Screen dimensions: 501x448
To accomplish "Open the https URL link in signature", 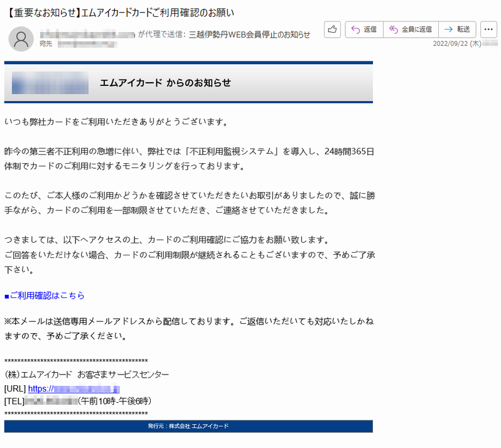I will pyautogui.click(x=74, y=388).
